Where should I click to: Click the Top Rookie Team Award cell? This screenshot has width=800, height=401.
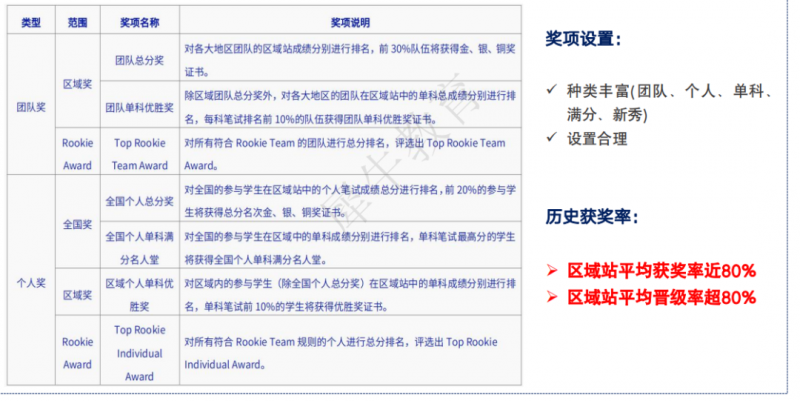pyautogui.click(x=140, y=154)
